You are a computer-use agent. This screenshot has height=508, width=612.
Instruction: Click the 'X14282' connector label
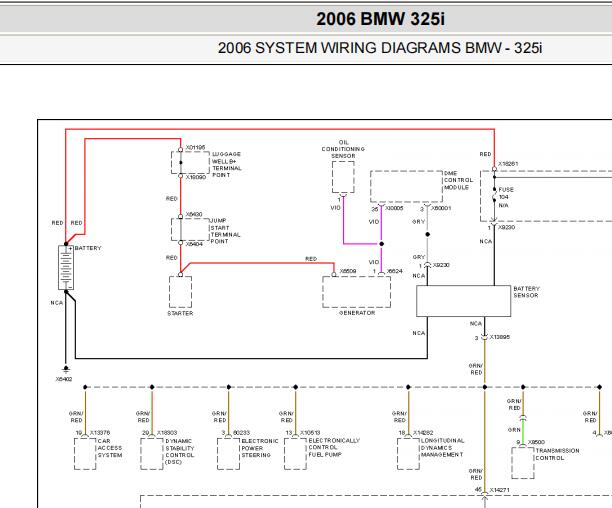coord(423,433)
